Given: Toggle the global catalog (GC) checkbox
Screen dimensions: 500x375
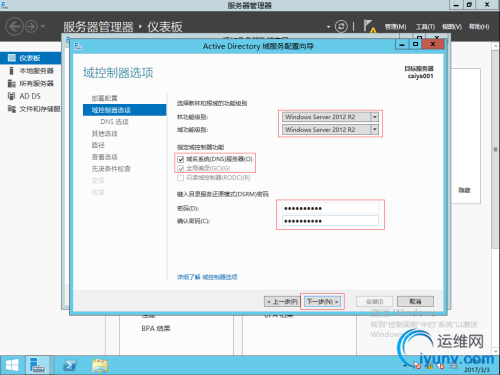Looking at the screenshot, I should [x=181, y=168].
